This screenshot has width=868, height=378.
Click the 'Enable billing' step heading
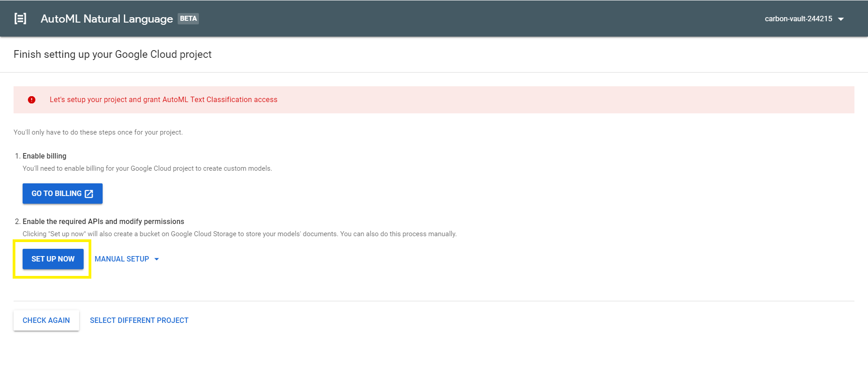coord(44,156)
